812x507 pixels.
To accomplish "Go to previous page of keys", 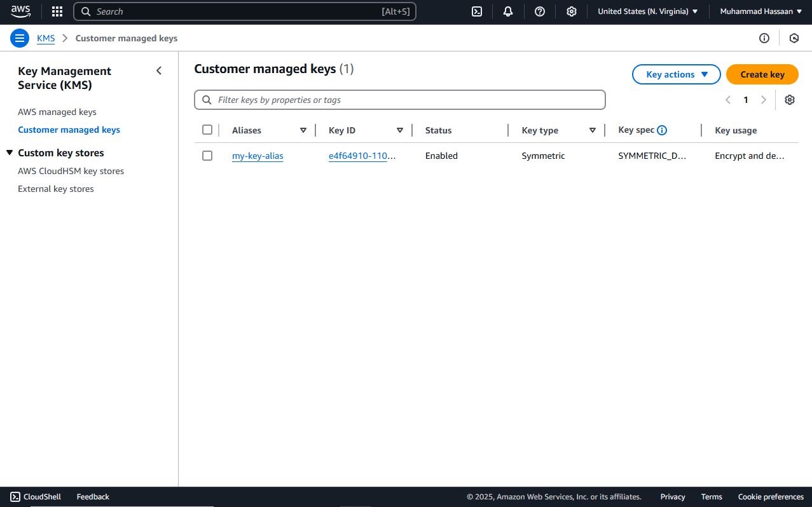I will click(x=728, y=100).
